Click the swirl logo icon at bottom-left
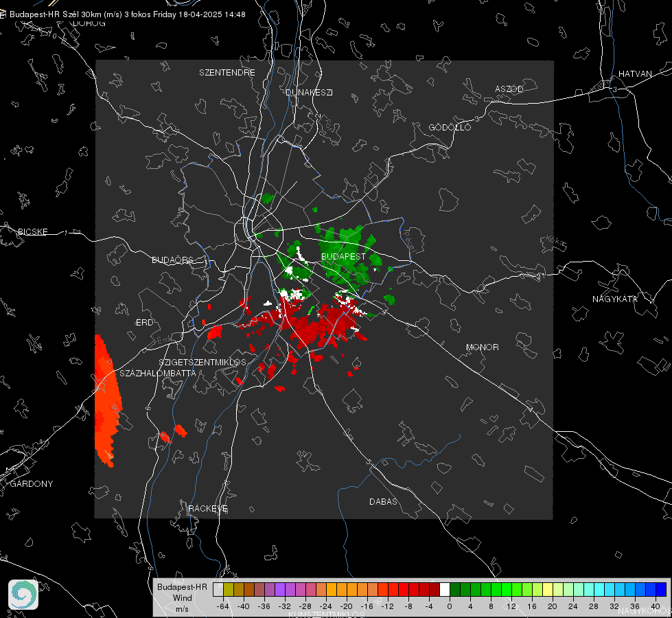Viewport: 672px width, 618px height. click(23, 595)
